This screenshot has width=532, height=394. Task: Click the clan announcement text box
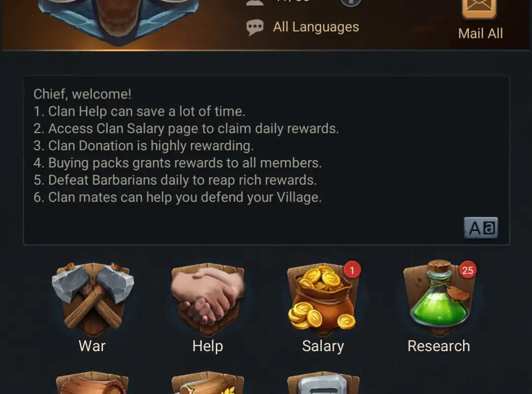click(x=266, y=160)
